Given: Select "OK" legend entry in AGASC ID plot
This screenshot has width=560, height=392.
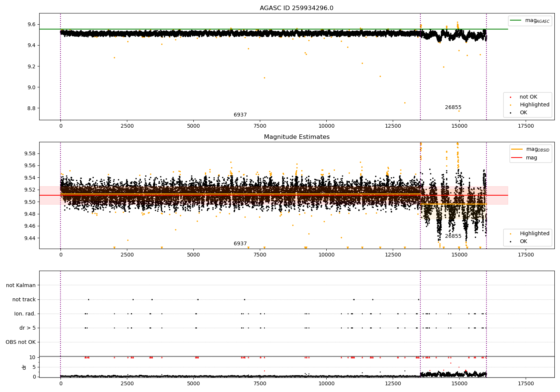Looking at the screenshot, I should [523, 113].
